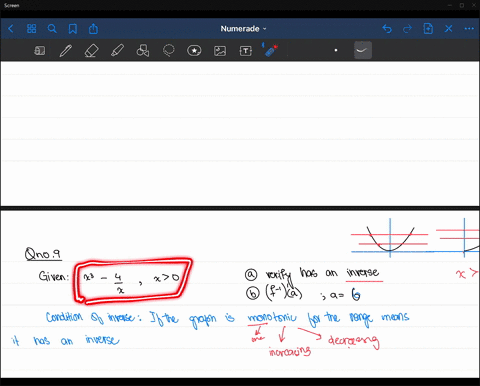Maximize the Screen window
Viewport: 480px width, 386px height.
(462, 5)
